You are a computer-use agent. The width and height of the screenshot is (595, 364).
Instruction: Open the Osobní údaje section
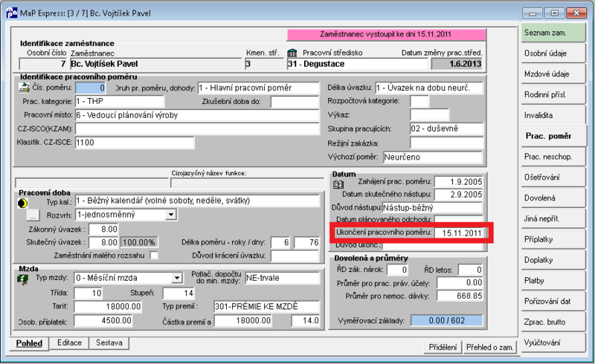(x=553, y=53)
